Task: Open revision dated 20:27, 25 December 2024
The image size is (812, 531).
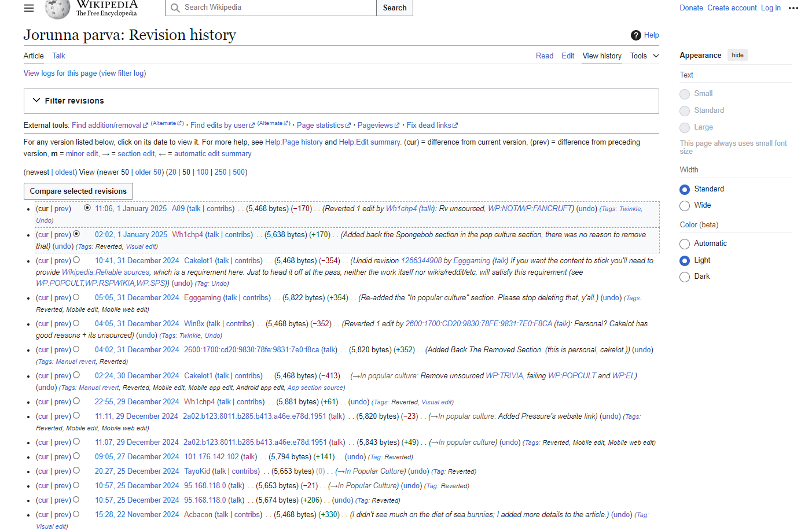Action: pos(137,471)
